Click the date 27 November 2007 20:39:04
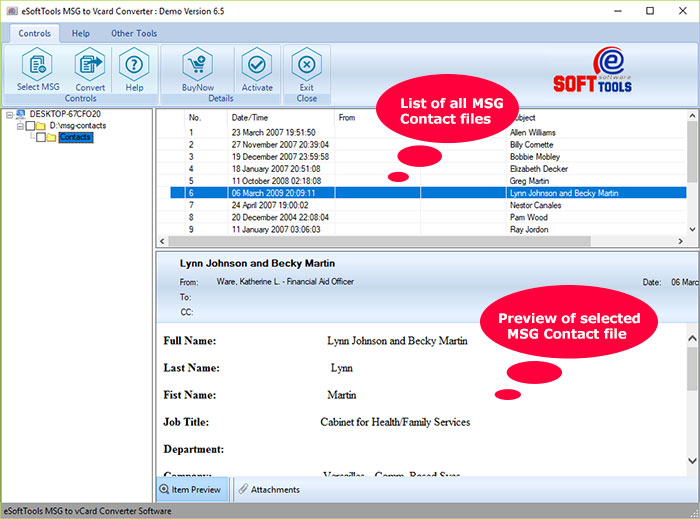The image size is (700, 519). point(280,145)
